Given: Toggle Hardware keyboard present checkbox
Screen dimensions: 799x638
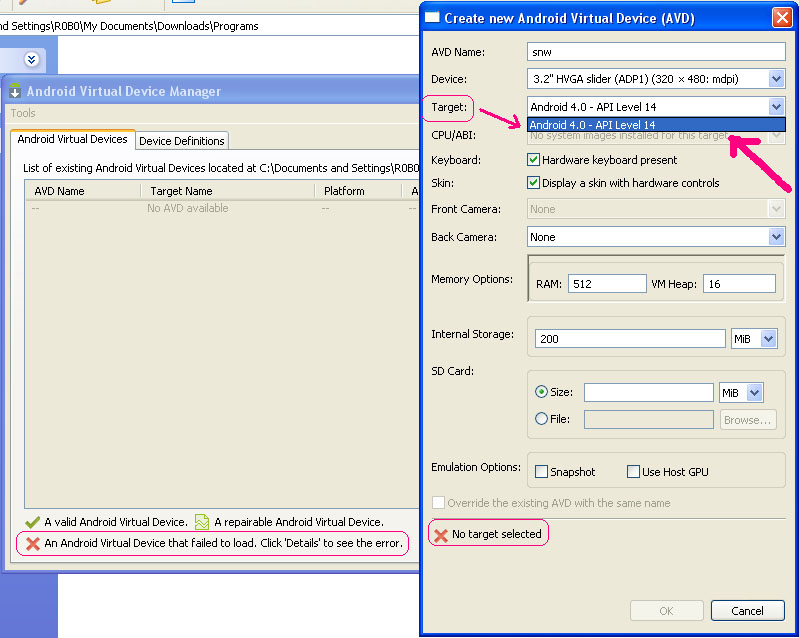Looking at the screenshot, I should point(534,160).
